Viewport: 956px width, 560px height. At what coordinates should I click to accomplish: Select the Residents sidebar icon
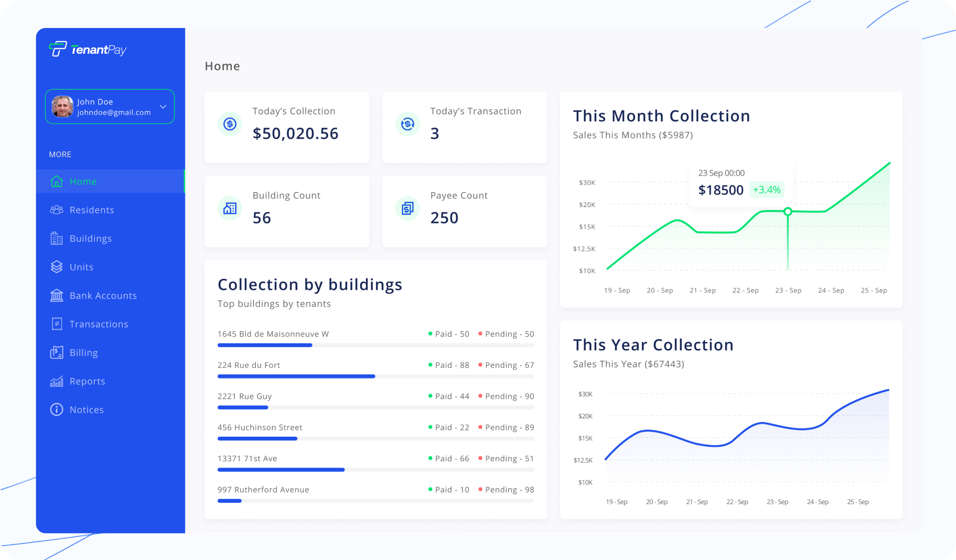57,209
